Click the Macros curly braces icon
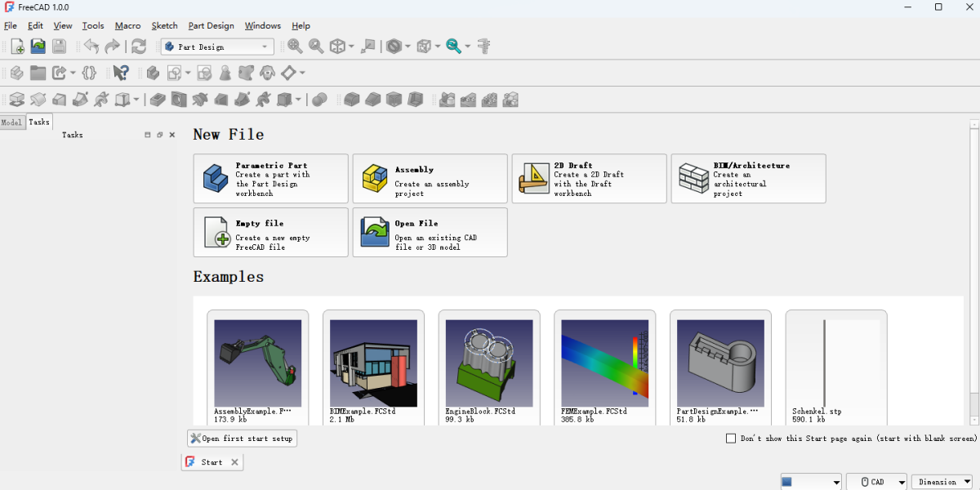Screen dimensions: 980x490 click(x=89, y=73)
